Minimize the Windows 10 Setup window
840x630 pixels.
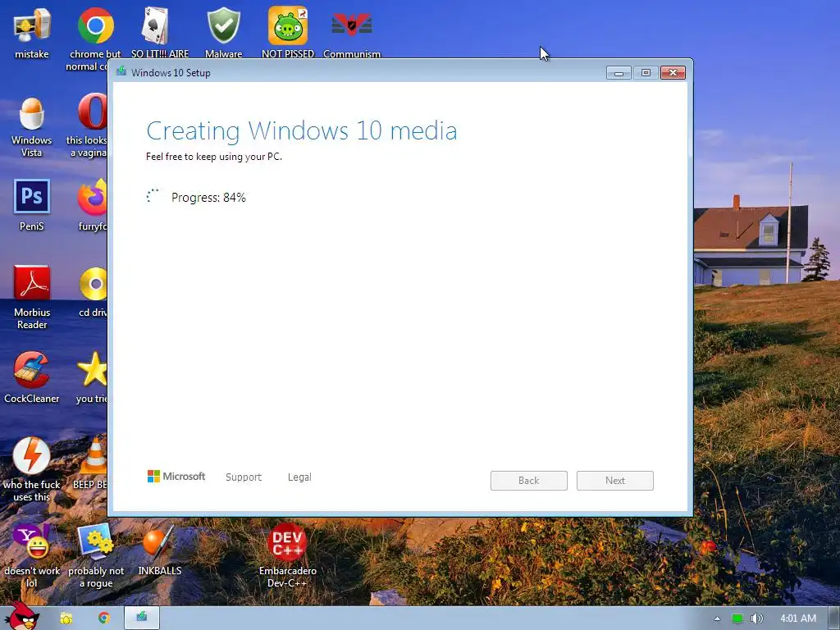[619, 72]
